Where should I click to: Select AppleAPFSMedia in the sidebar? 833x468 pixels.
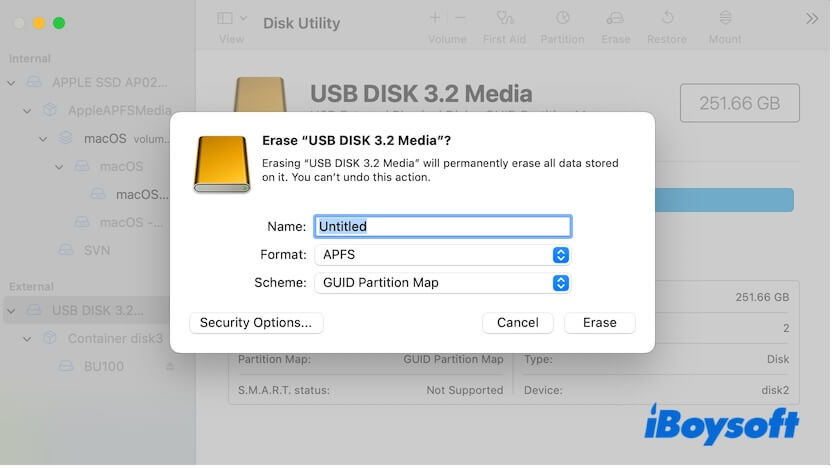coord(119,111)
